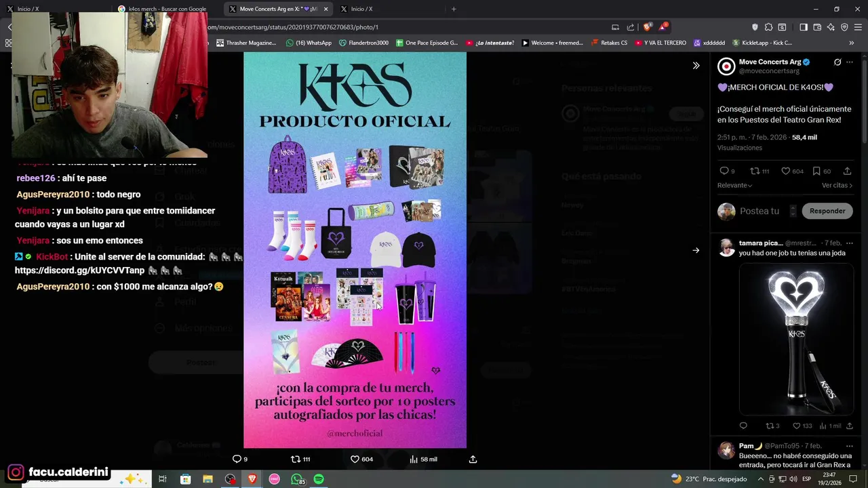Switch to the k4os merch Google search tab
The height and width of the screenshot is (488, 868).
[167, 9]
